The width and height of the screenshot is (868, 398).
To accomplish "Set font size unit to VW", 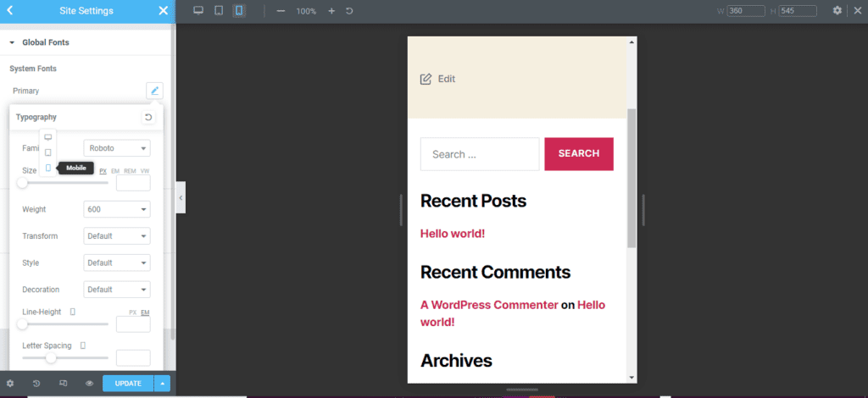I will point(145,171).
